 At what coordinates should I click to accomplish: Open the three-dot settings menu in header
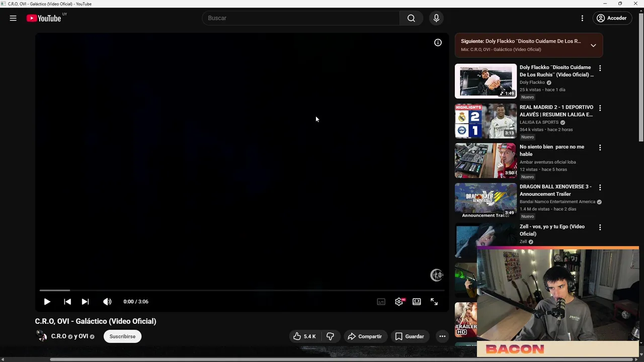582,18
